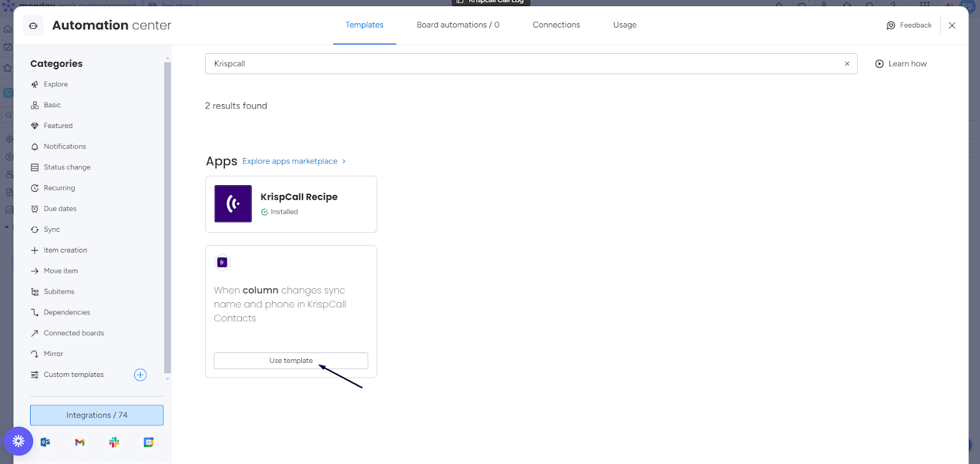Screen dimensions: 980x464
Task: Click the purple floating help widget icon
Action: [x=18, y=441]
